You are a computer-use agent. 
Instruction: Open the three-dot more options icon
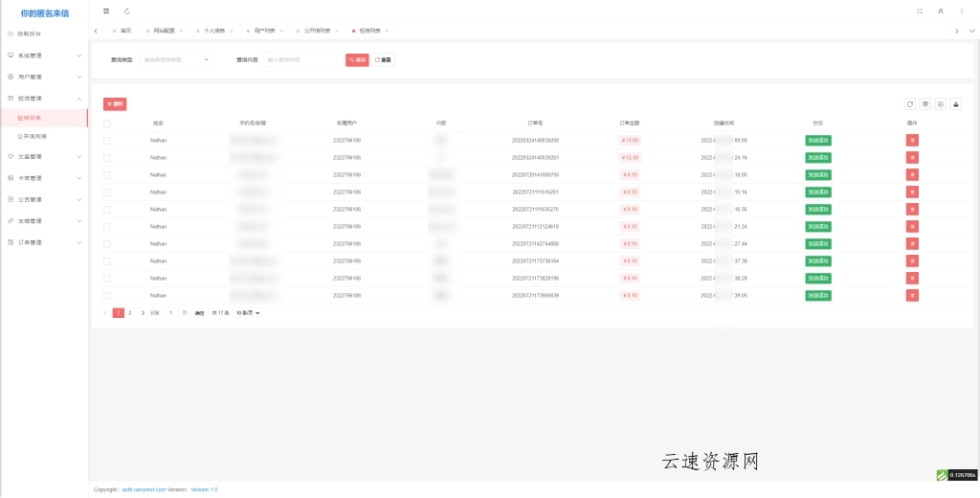click(962, 11)
